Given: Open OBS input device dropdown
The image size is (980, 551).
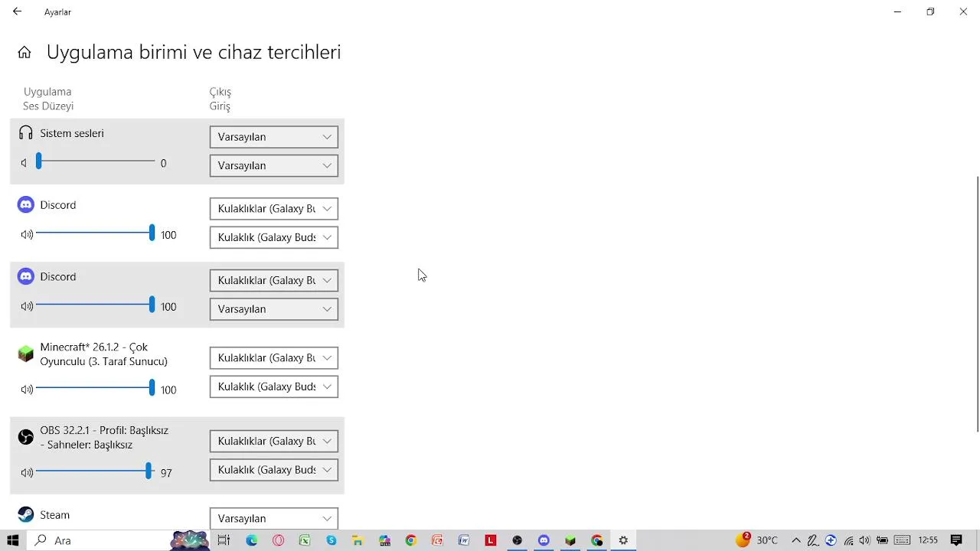Looking at the screenshot, I should pyautogui.click(x=274, y=470).
